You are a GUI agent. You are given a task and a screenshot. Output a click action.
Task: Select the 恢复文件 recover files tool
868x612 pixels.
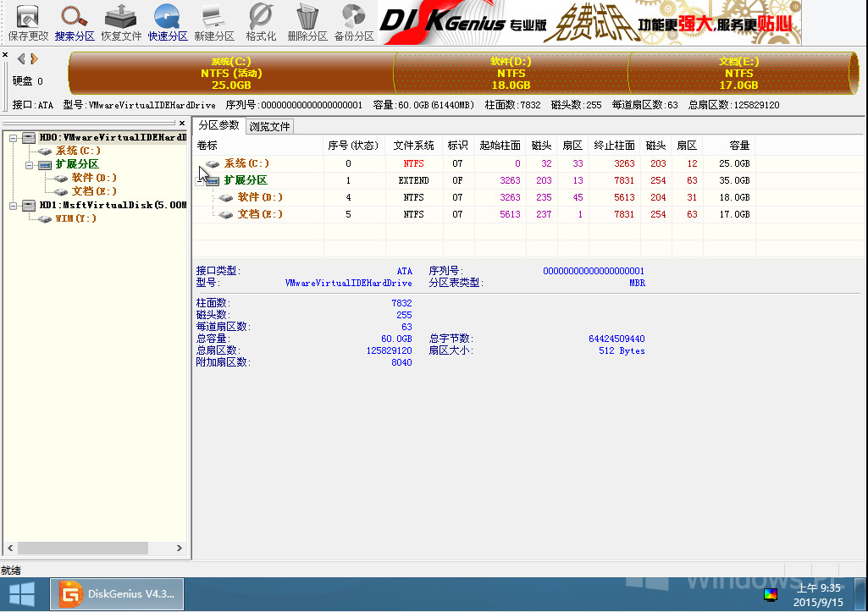click(x=121, y=23)
